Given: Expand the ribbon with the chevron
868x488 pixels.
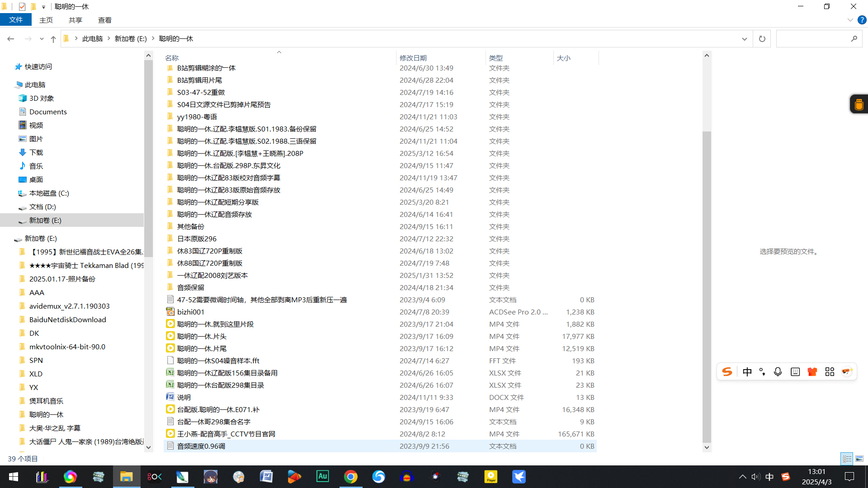Looking at the screenshot, I should [850, 20].
